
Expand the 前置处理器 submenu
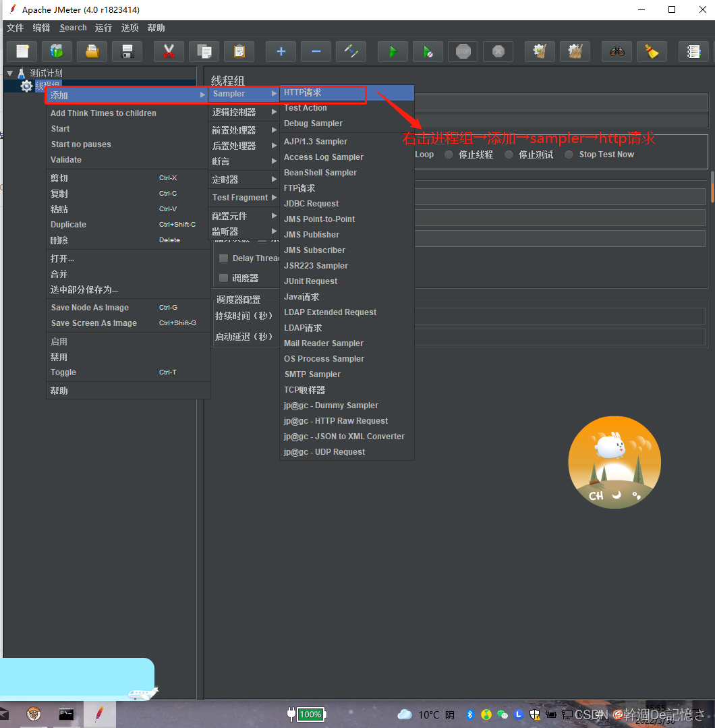click(x=244, y=130)
